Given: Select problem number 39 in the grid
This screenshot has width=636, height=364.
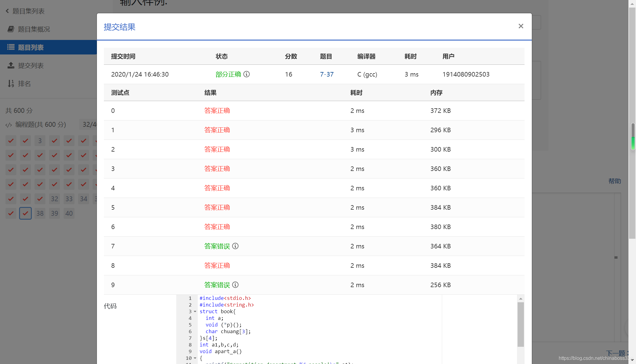Looking at the screenshot, I should [x=55, y=213].
